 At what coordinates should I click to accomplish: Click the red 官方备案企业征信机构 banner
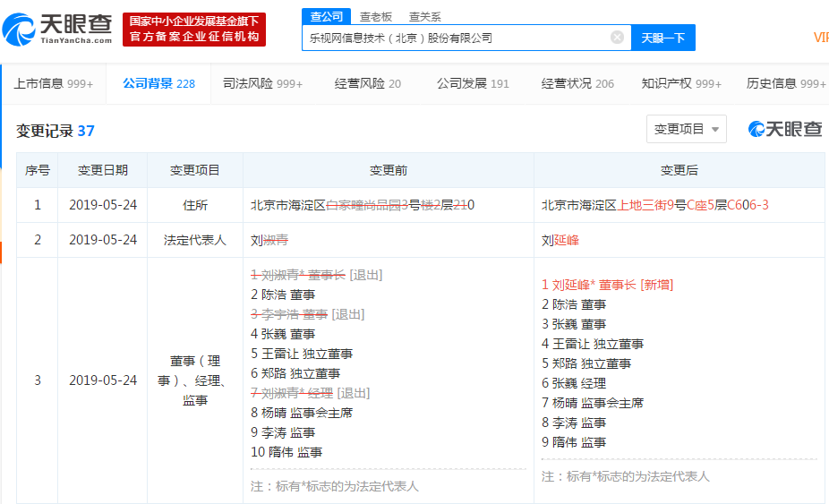[x=194, y=30]
